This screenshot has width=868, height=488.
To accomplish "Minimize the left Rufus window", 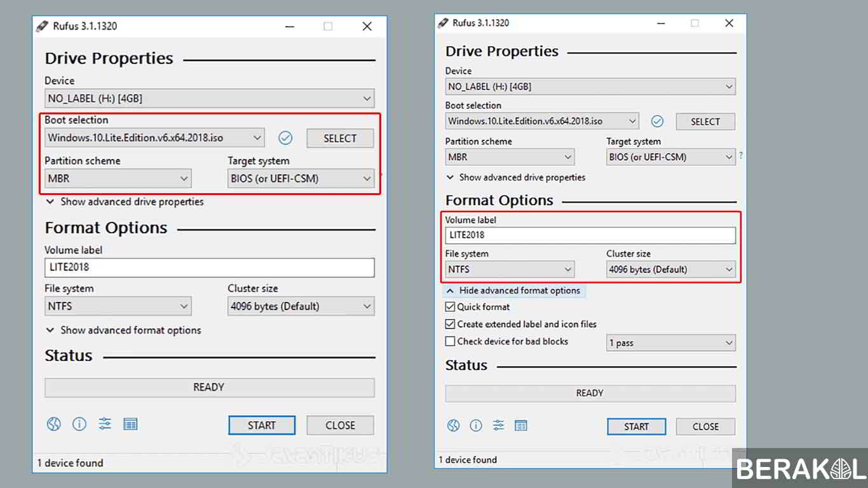I will [x=289, y=26].
